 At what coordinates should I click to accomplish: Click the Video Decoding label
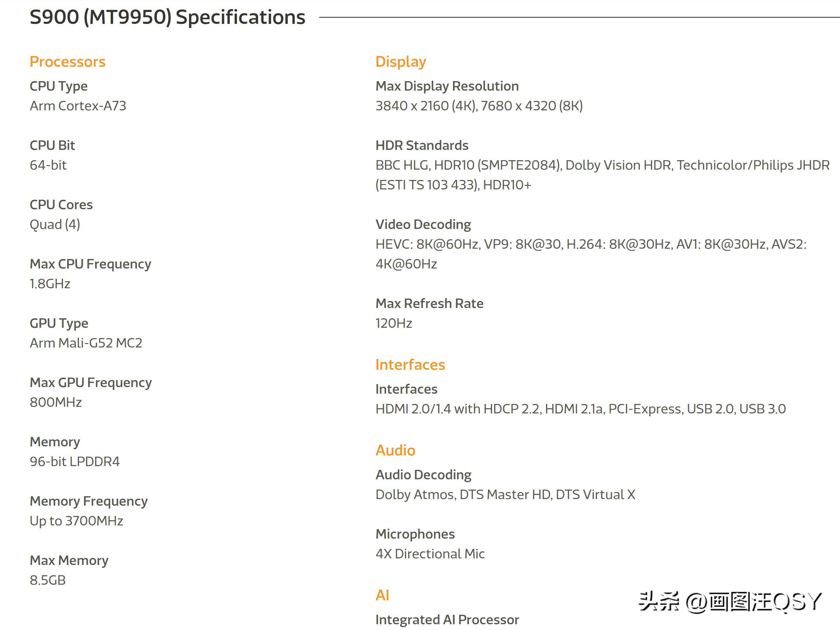(x=423, y=224)
